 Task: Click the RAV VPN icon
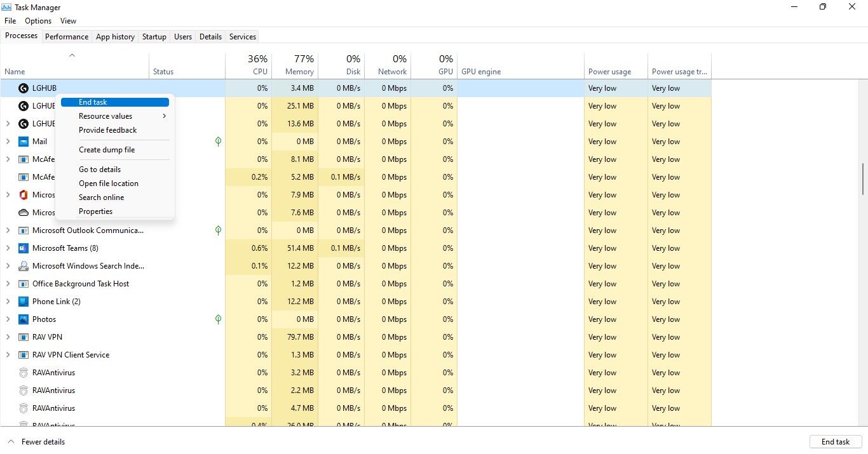tap(24, 337)
